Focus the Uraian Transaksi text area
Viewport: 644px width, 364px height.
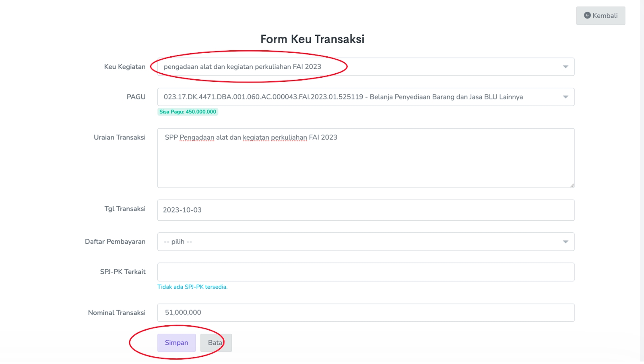tap(365, 161)
